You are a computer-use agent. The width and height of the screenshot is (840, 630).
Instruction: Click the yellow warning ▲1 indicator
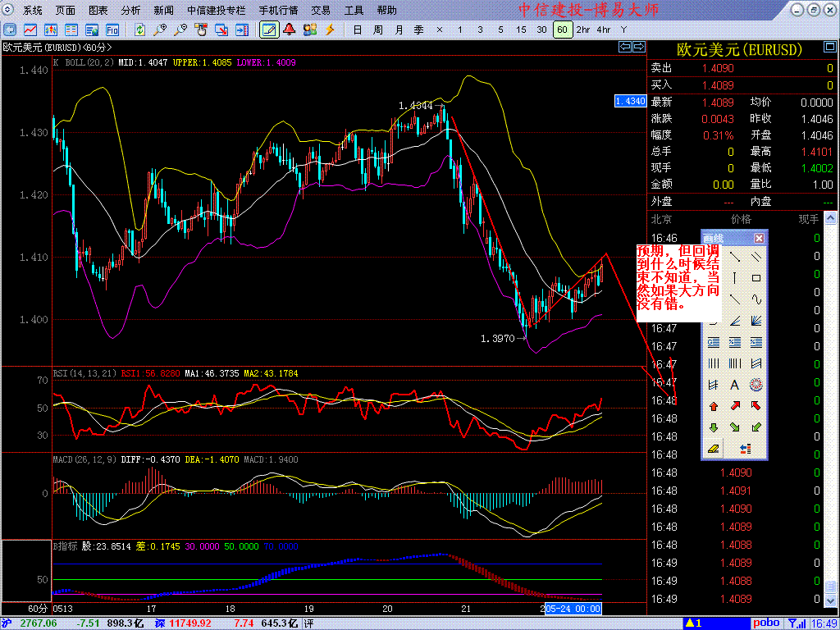tap(694, 623)
